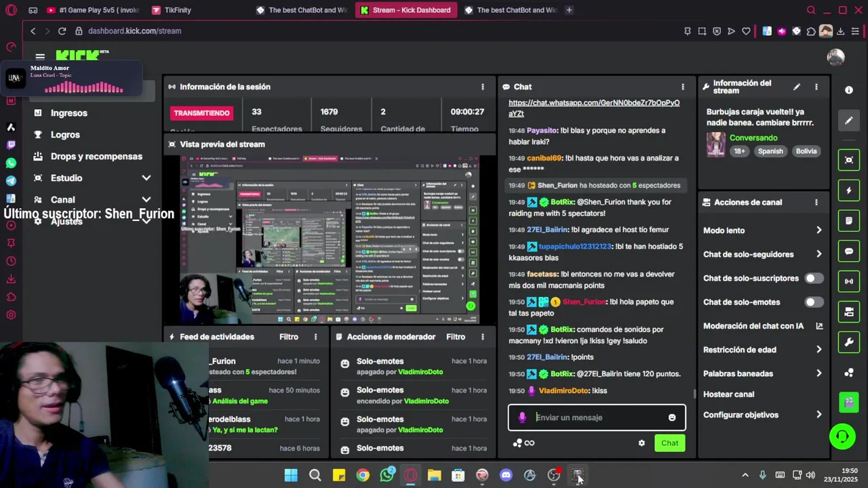Screen dimensions: 868x488
Task: Open Telegram in the Opera sidebar
Action: 11,181
